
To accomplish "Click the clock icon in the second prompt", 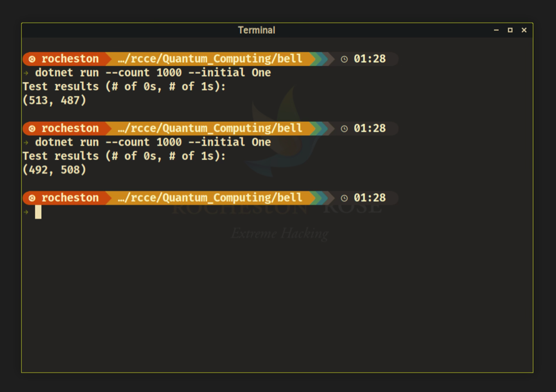I will coord(344,128).
